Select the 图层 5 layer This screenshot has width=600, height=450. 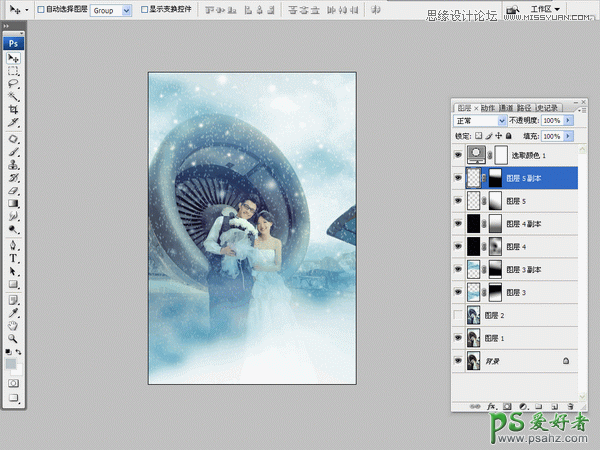(x=521, y=200)
